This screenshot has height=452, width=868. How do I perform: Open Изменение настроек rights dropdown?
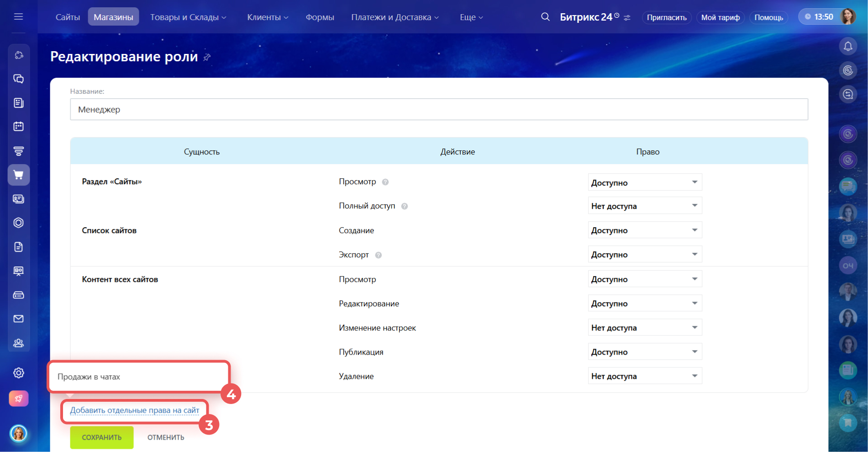click(644, 328)
